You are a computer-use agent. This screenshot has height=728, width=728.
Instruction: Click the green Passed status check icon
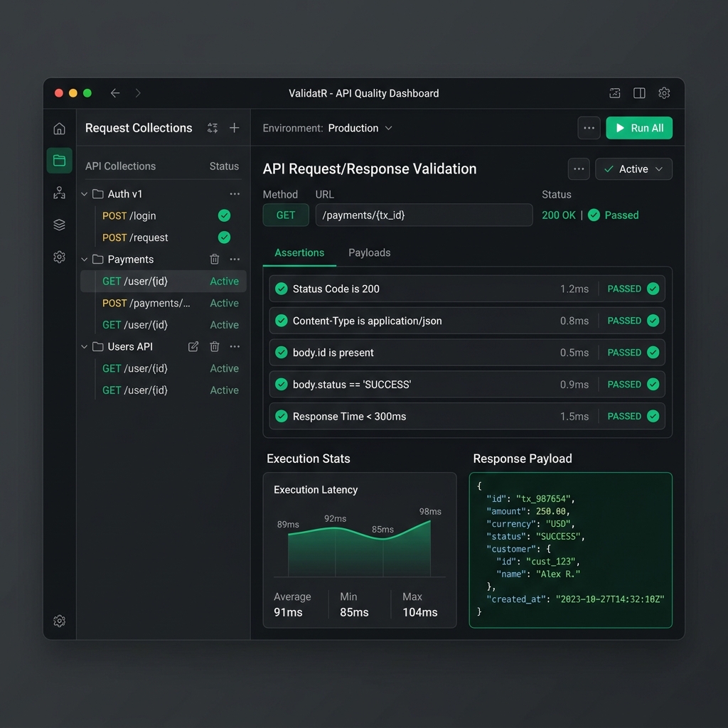pos(594,215)
